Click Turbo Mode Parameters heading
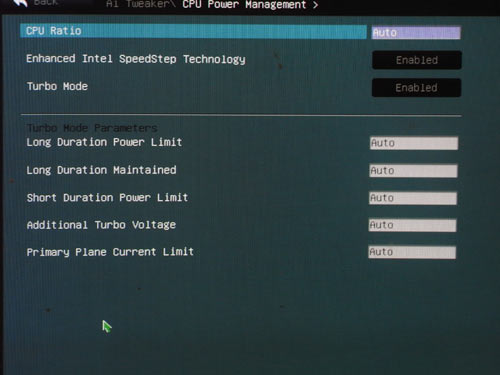The image size is (500, 375). pos(92,128)
